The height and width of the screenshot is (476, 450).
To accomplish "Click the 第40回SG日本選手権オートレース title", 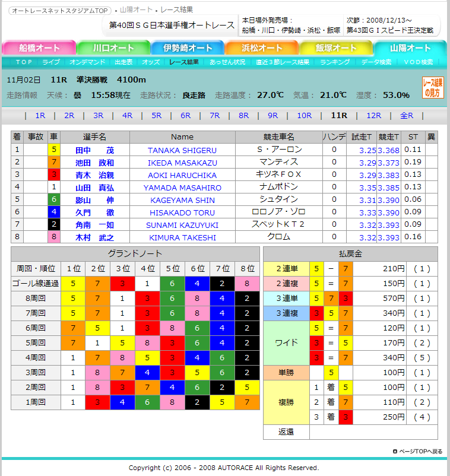I will [x=172, y=25].
